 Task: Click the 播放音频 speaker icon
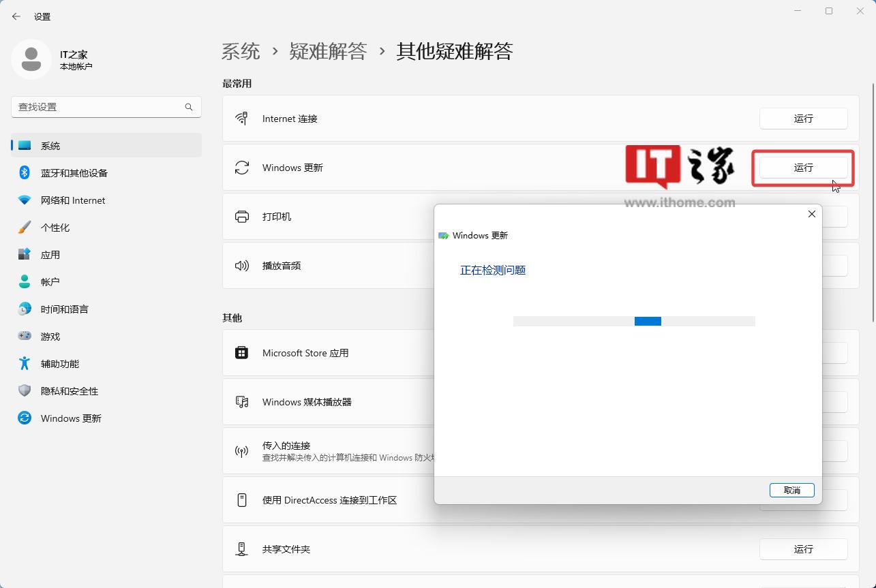[x=242, y=266]
